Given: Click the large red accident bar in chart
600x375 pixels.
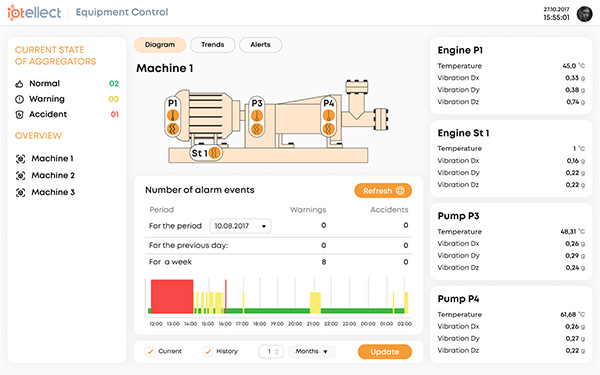Looking at the screenshot, I should [172, 296].
